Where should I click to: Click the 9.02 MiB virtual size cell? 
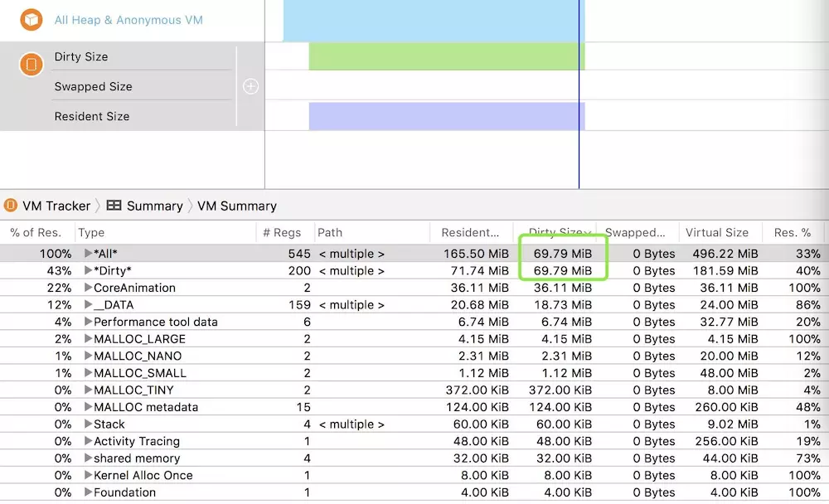[733, 424]
